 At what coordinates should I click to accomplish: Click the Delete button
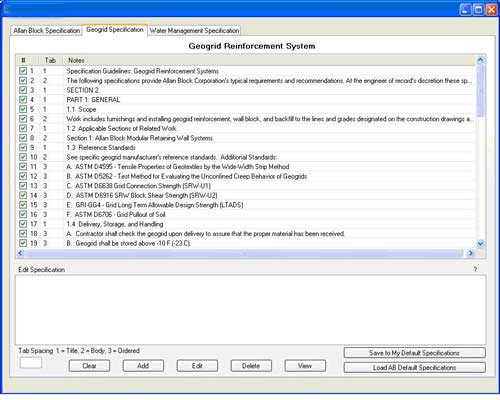[251, 366]
